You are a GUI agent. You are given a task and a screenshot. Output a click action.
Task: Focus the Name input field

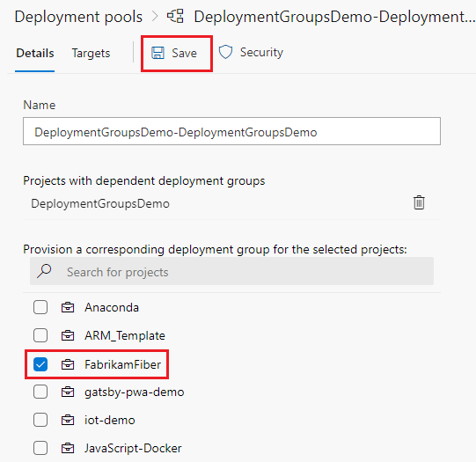(231, 131)
